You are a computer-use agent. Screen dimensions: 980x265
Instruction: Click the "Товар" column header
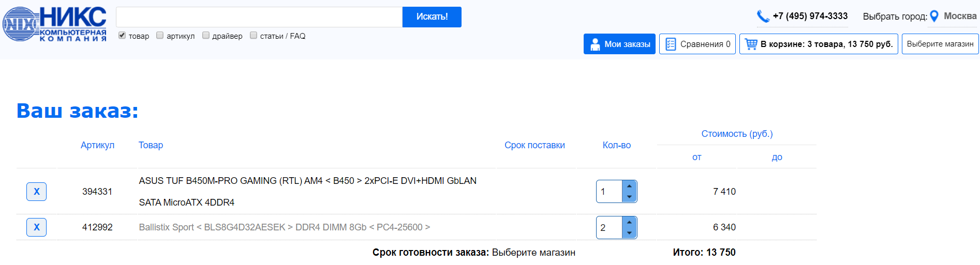click(151, 145)
